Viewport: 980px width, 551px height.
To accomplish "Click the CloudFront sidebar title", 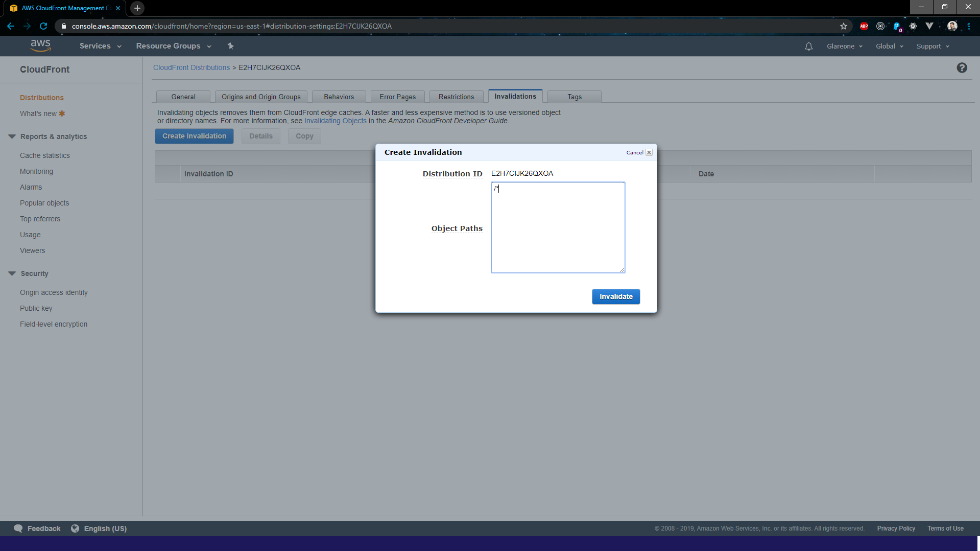I will pyautogui.click(x=45, y=70).
